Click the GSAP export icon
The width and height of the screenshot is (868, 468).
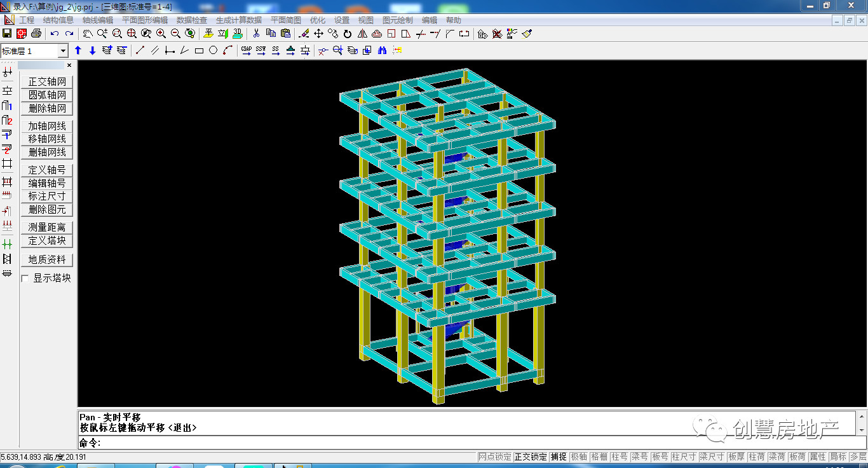pyautogui.click(x=246, y=50)
